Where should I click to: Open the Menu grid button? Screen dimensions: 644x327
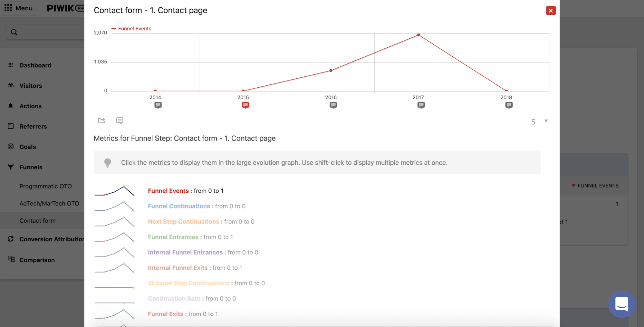point(19,8)
